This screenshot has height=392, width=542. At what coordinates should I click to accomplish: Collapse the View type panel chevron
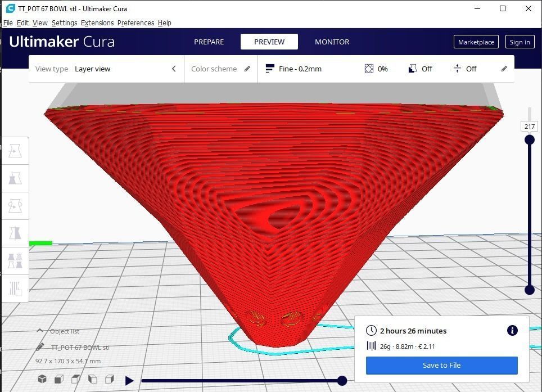[x=174, y=69]
